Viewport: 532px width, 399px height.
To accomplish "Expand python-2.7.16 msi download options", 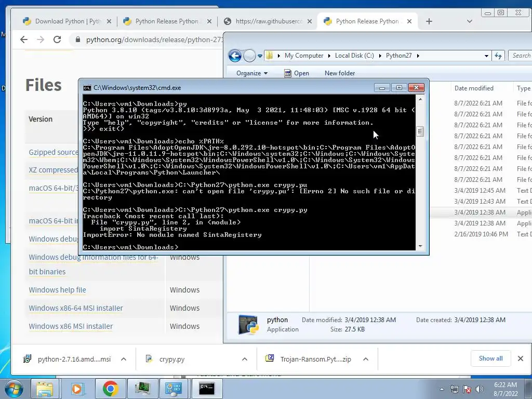I will tap(124, 359).
